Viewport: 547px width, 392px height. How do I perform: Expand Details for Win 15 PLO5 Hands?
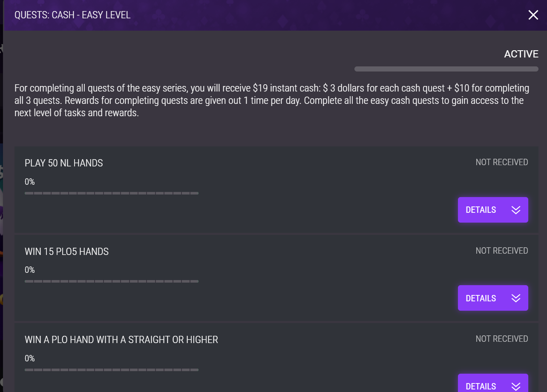tap(493, 298)
